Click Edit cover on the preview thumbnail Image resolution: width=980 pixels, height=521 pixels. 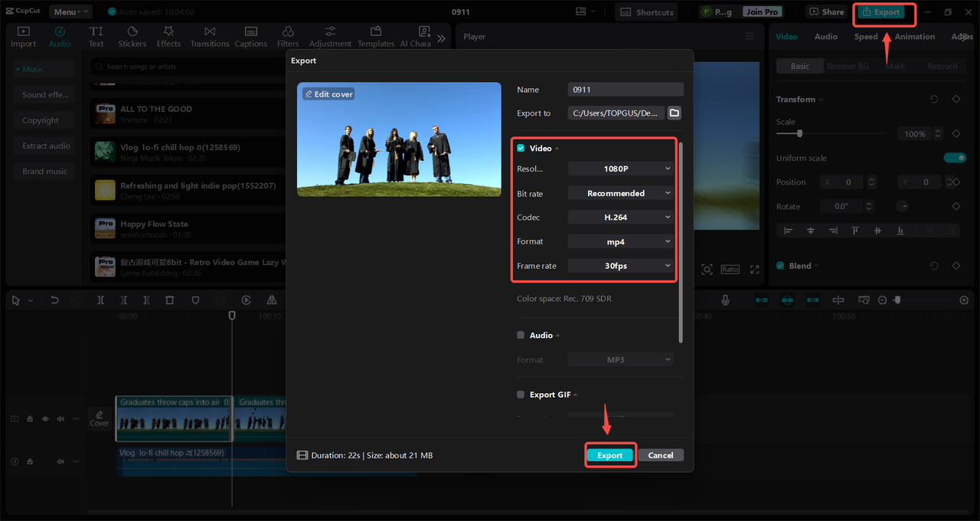coord(329,94)
